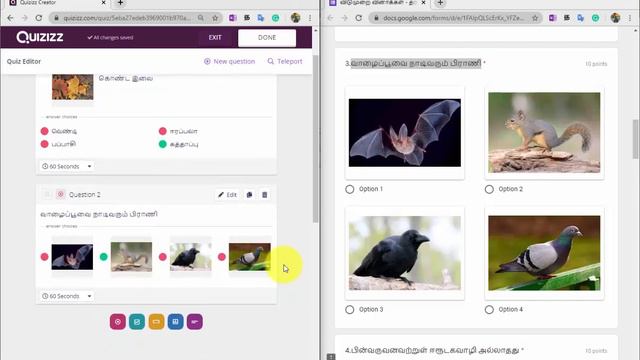Click the pigeon image in the Google Form

click(544, 253)
